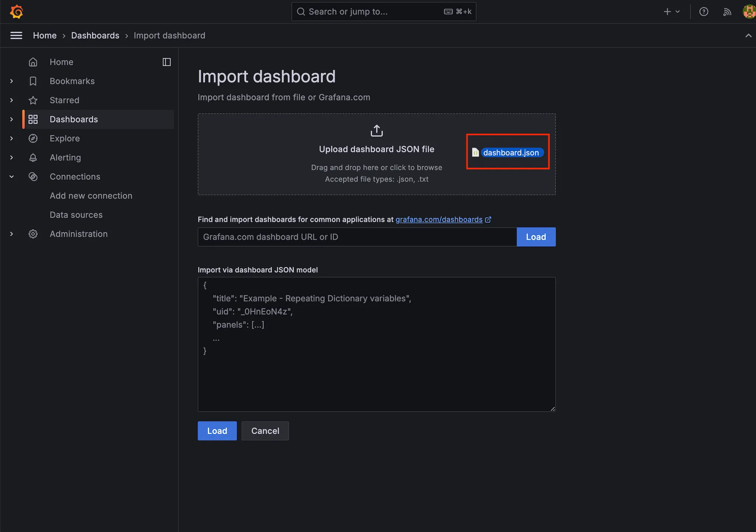Viewport: 756px width, 532px height.
Task: Click the Alerting bell icon
Action: point(33,158)
